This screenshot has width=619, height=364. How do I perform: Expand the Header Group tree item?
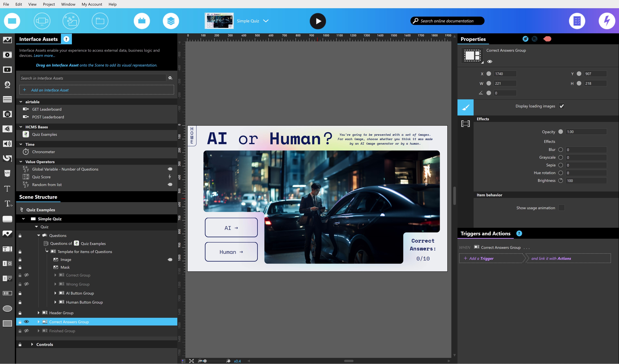pyautogui.click(x=39, y=313)
